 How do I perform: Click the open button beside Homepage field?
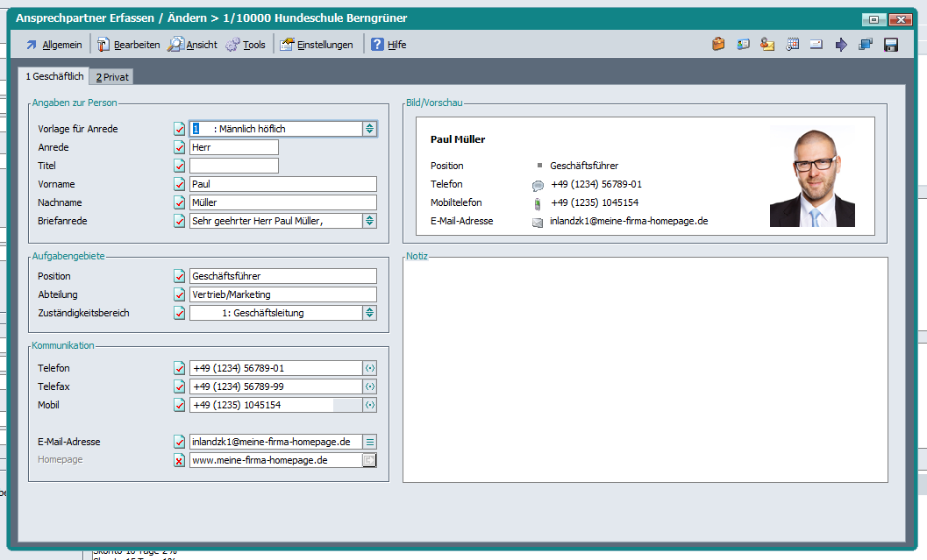point(370,460)
